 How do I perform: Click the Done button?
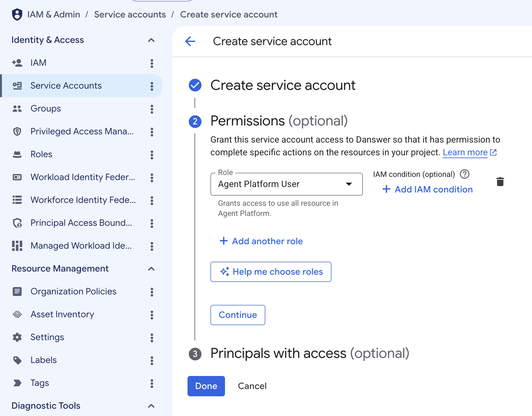point(206,386)
